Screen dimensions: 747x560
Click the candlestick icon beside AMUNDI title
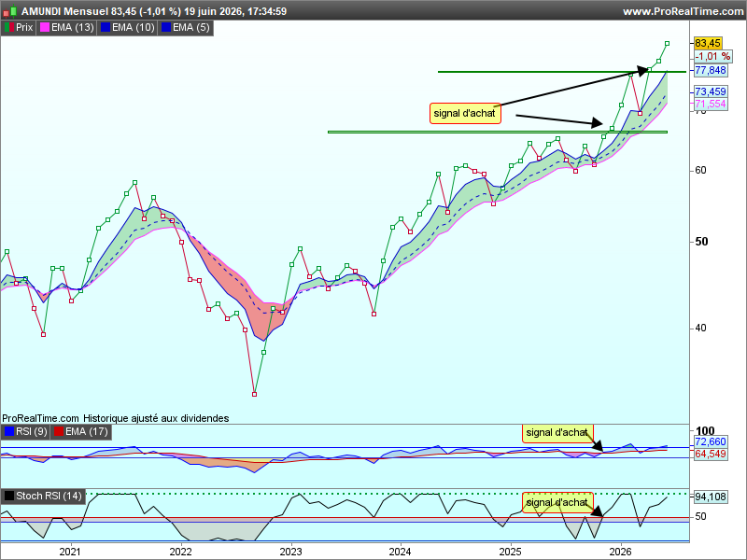tap(10, 11)
